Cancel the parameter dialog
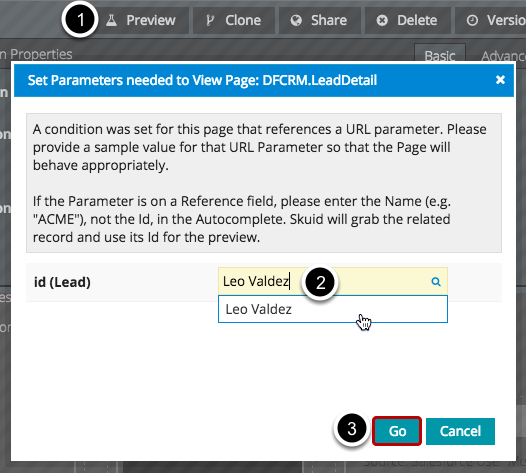This screenshot has width=526, height=473. pos(460,431)
